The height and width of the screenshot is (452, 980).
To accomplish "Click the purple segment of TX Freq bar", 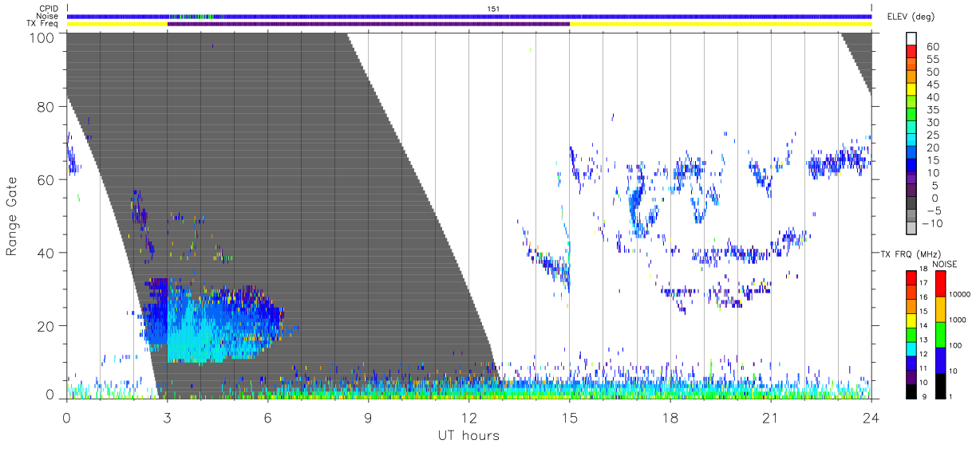I will (369, 24).
